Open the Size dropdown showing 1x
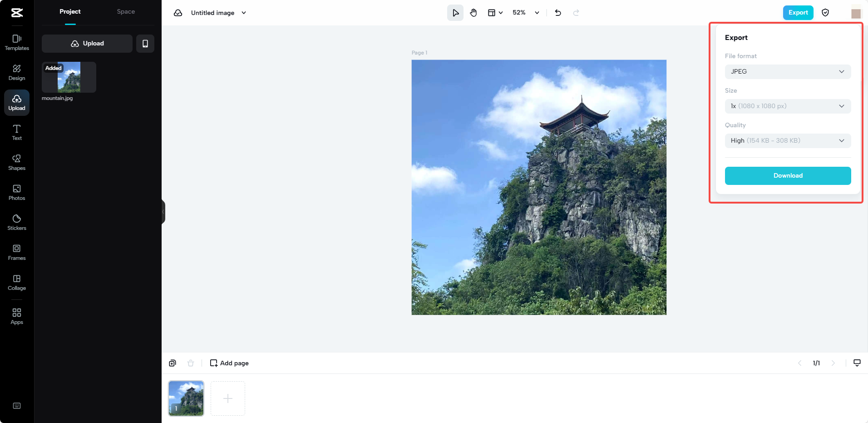 (788, 106)
